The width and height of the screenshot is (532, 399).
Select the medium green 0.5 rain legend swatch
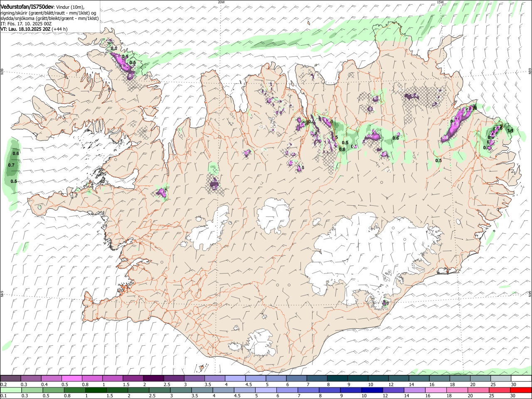point(53,390)
